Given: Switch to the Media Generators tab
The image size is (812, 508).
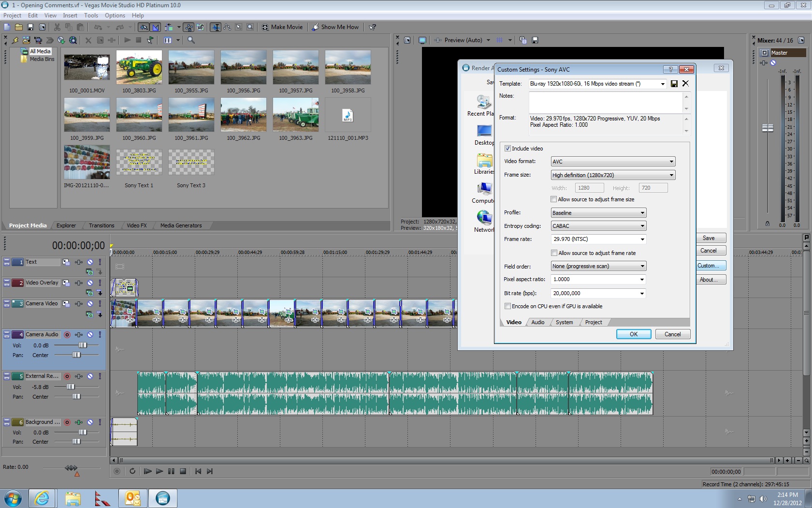Looking at the screenshot, I should coord(181,225).
